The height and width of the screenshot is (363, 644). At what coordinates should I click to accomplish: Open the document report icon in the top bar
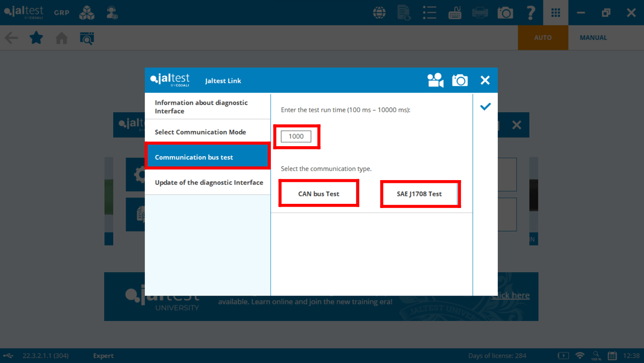(404, 13)
